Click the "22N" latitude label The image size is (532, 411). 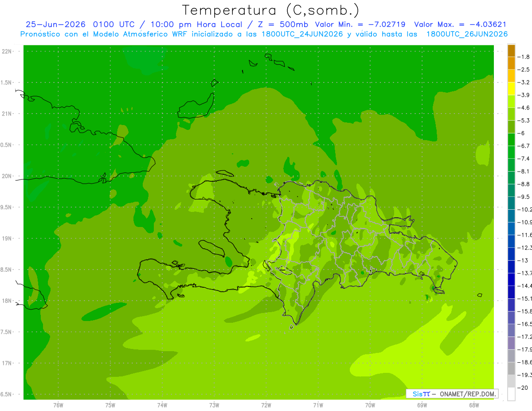tap(7, 51)
